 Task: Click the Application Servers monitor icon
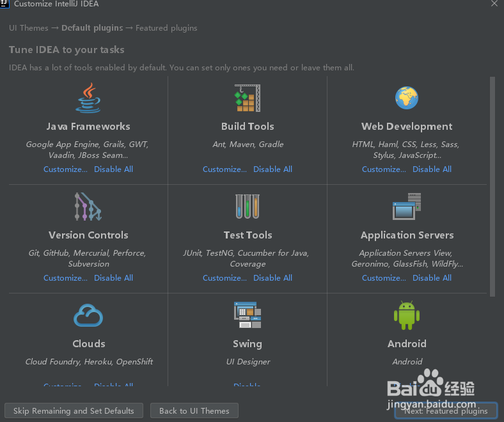[x=407, y=207]
